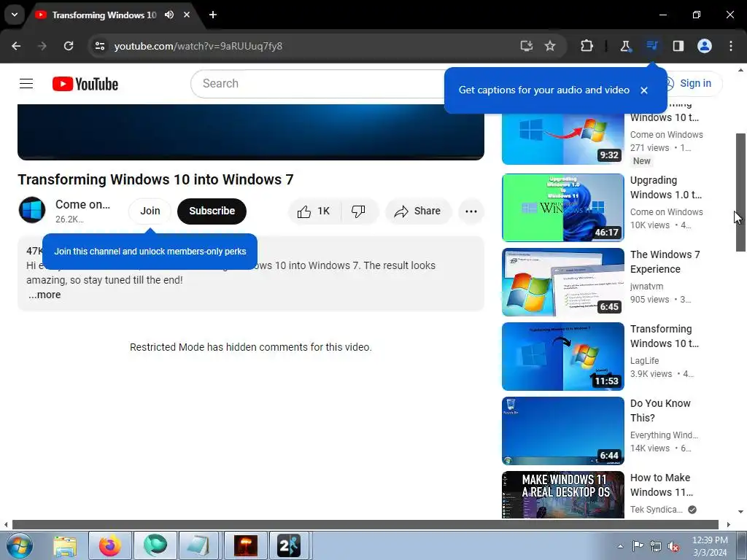Expand description with ...more
The width and height of the screenshot is (747, 560).
pos(44,295)
